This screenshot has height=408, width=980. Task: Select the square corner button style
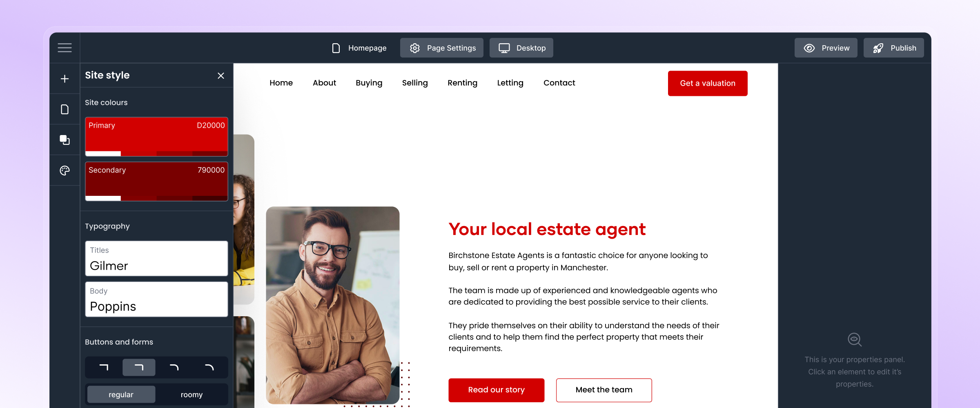click(104, 367)
